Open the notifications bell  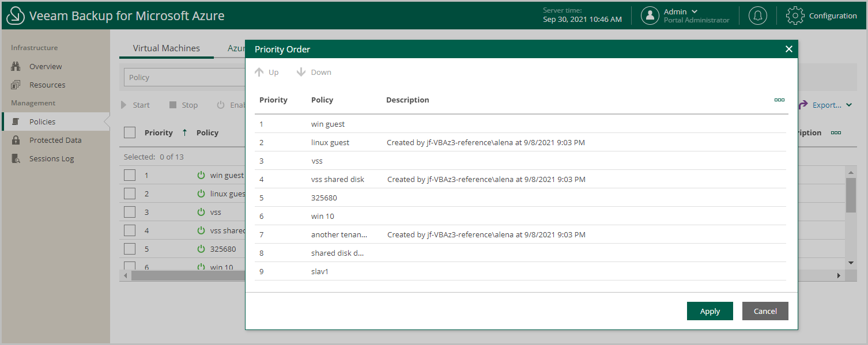[758, 16]
